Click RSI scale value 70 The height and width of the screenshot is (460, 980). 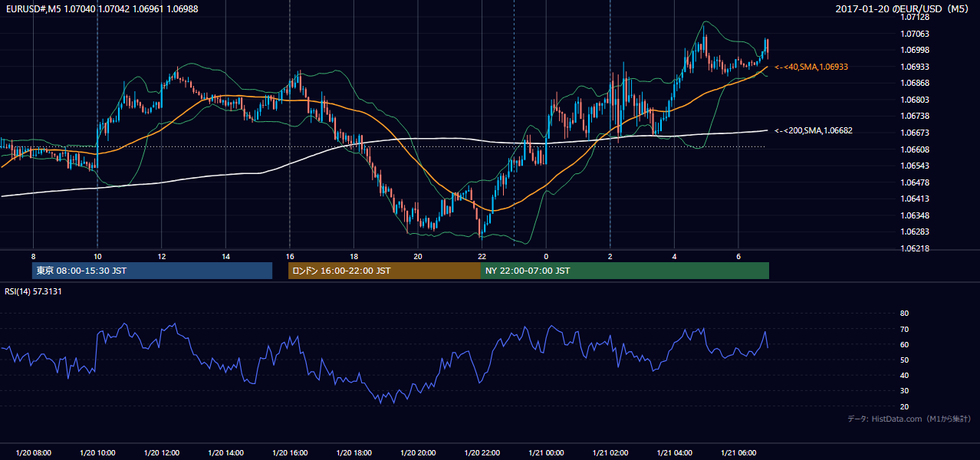[x=905, y=329]
